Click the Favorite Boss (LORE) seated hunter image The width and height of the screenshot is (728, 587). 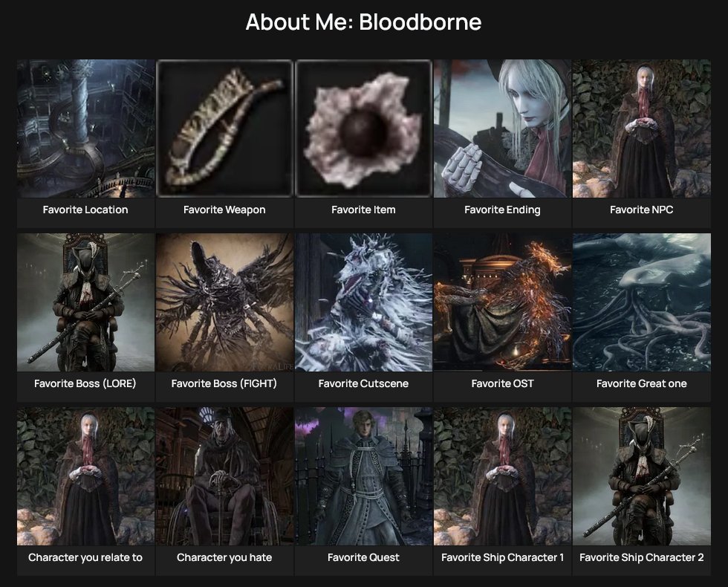pos(86,302)
